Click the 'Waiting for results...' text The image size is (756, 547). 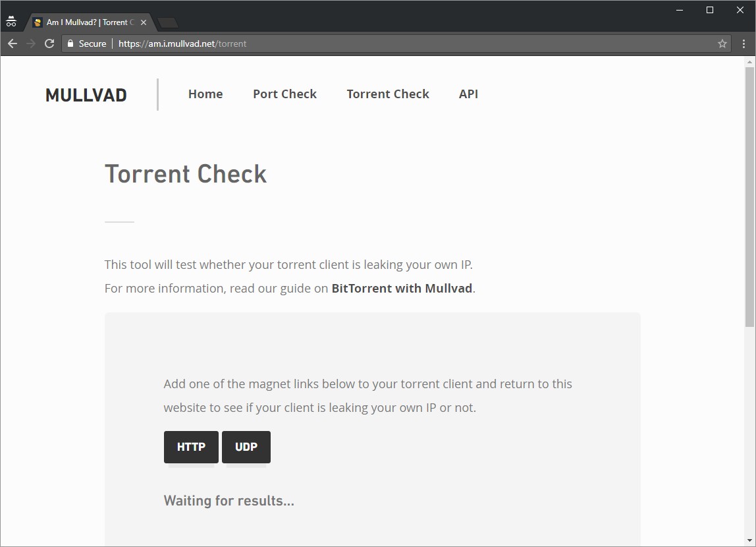229,501
